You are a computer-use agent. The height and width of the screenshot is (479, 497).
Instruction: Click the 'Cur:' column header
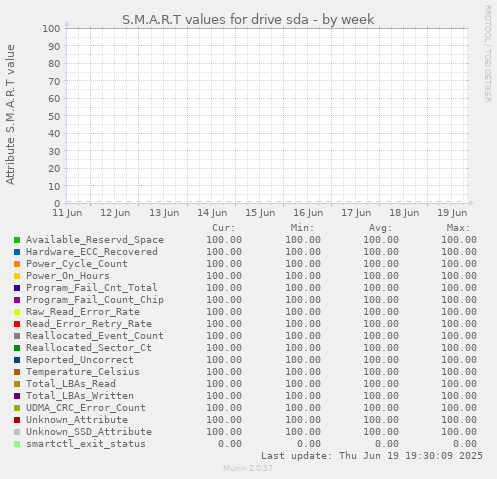pyautogui.click(x=224, y=228)
